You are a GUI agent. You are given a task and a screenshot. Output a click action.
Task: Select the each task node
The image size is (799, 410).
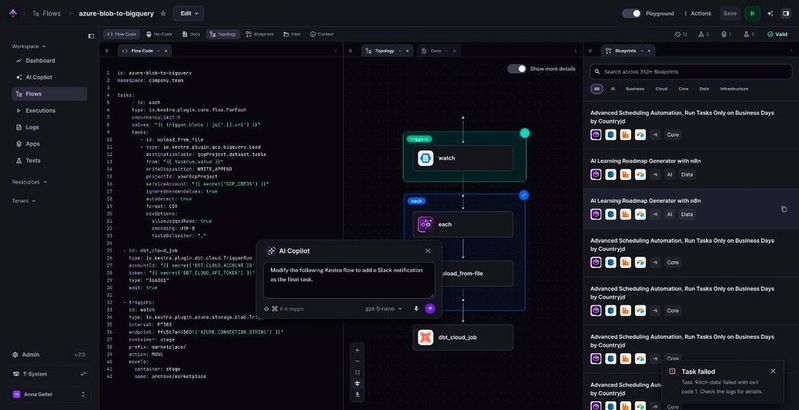[x=463, y=224]
